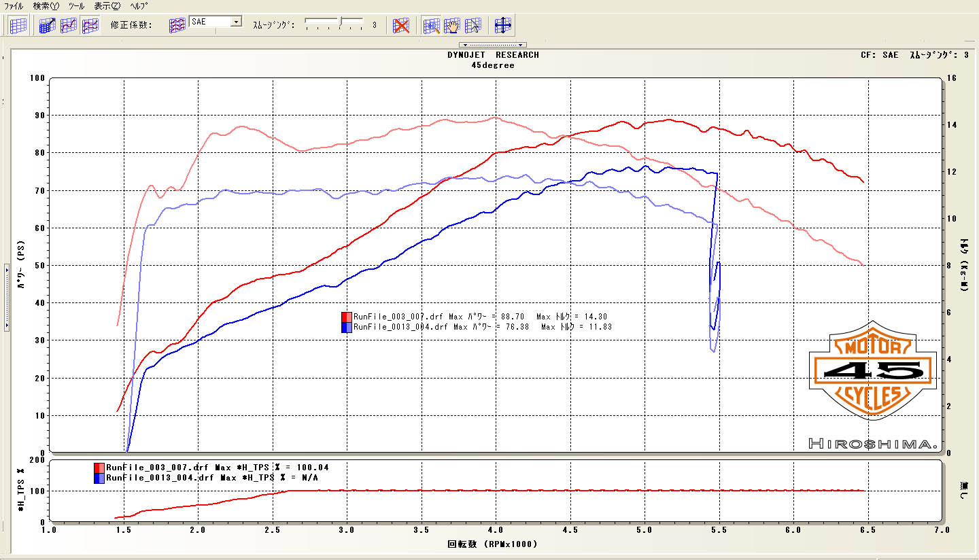The width and height of the screenshot is (979, 560).
Task: Open the ファイル menu
Action: 14,5
